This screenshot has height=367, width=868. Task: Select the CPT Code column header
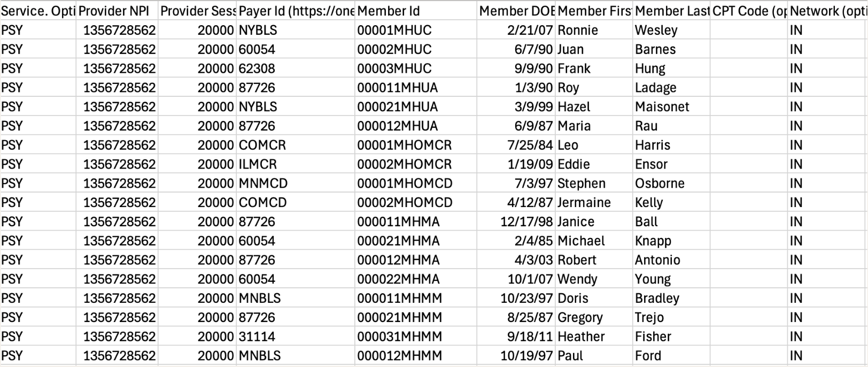pos(749,11)
